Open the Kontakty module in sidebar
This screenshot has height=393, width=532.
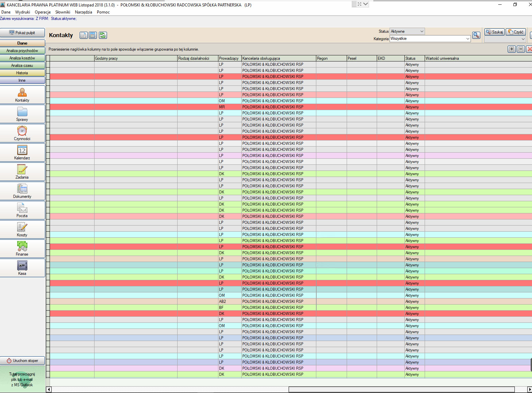coord(22,95)
